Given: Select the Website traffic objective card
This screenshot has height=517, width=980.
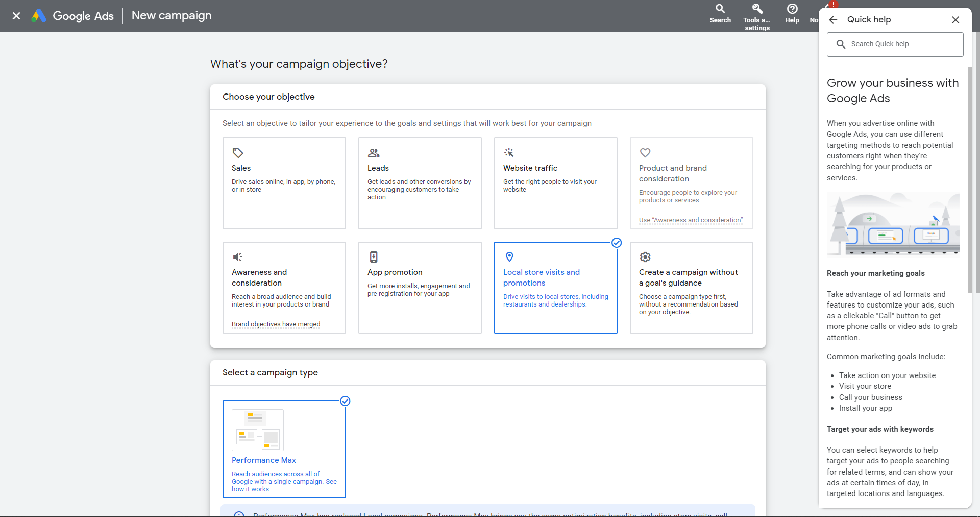Looking at the screenshot, I should tap(556, 183).
